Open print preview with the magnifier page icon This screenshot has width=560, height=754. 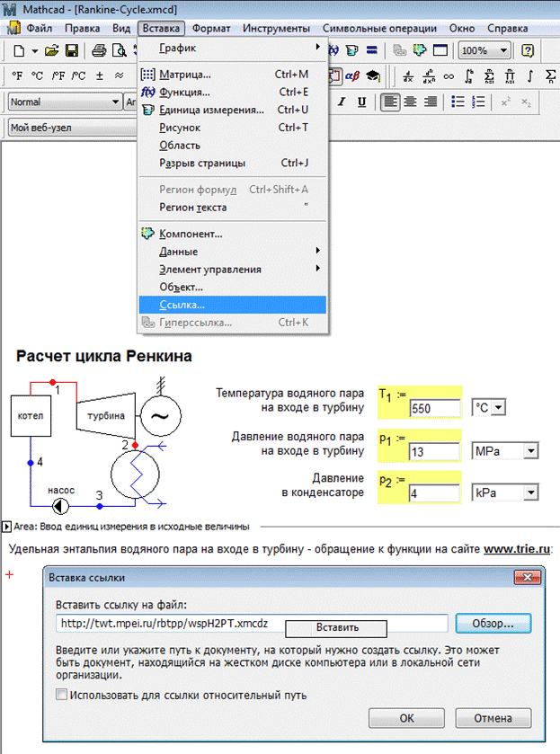pos(119,50)
